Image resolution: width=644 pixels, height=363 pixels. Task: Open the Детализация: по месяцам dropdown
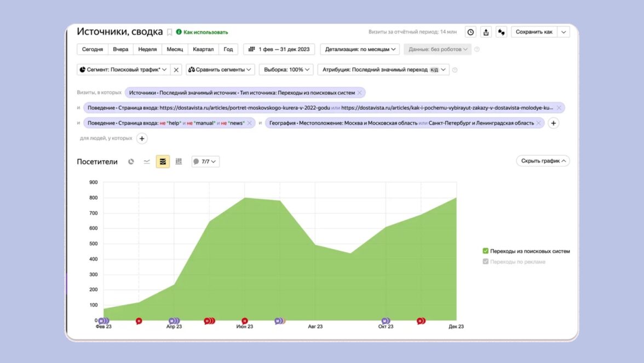[x=360, y=49]
